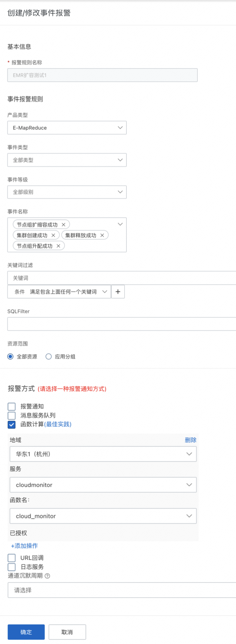Screen dimensions: 236x644
Task: Click the plus button beside keyword condition
Action: click(x=118, y=292)
